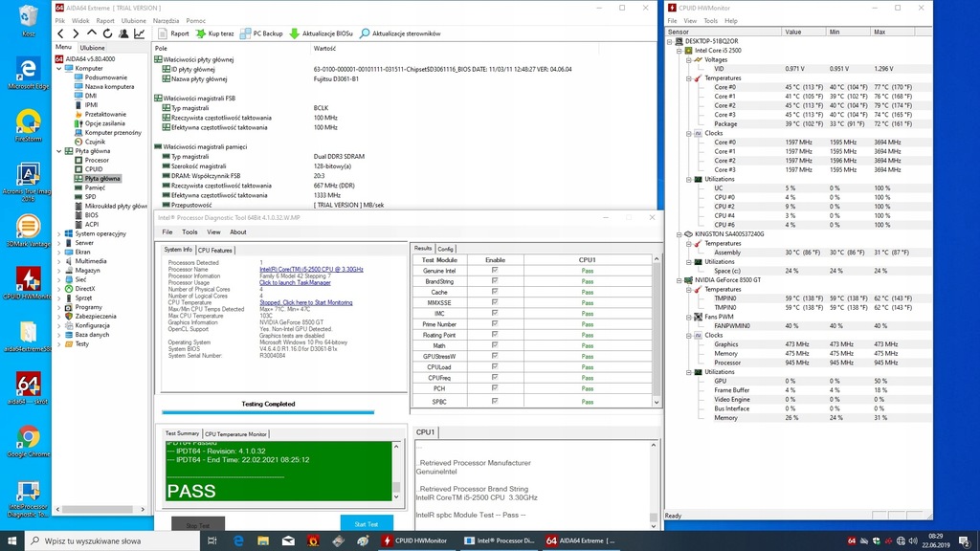
Task: Click the Start Test button
Action: pyautogui.click(x=366, y=523)
